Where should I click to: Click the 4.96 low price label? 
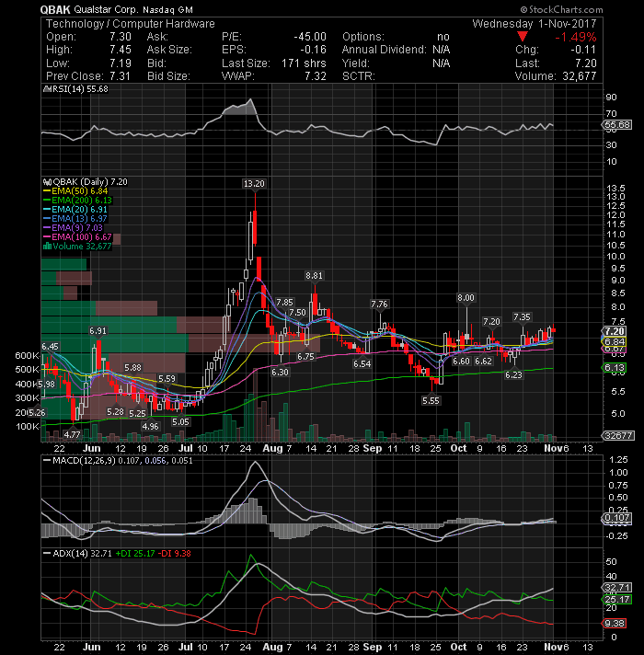pos(150,427)
